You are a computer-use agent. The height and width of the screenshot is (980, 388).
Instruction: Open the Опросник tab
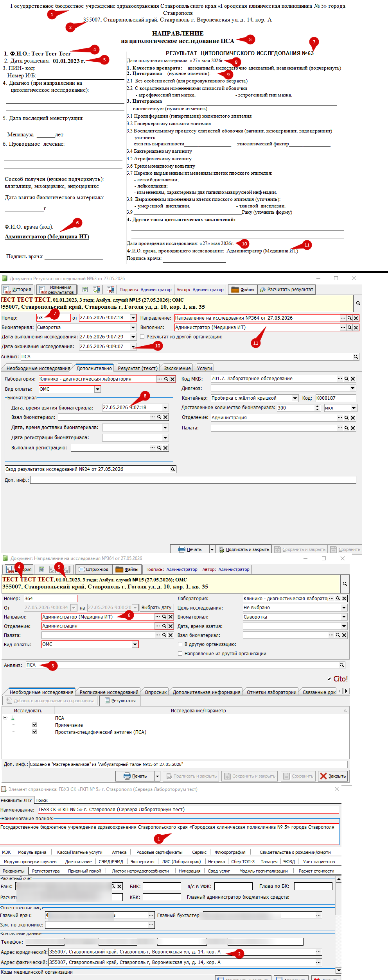pyautogui.click(x=156, y=692)
